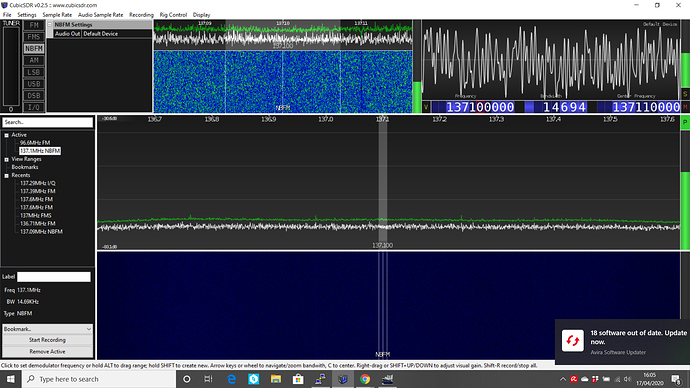
Task: Click the tuner gain level meter
Action: [x=11, y=66]
